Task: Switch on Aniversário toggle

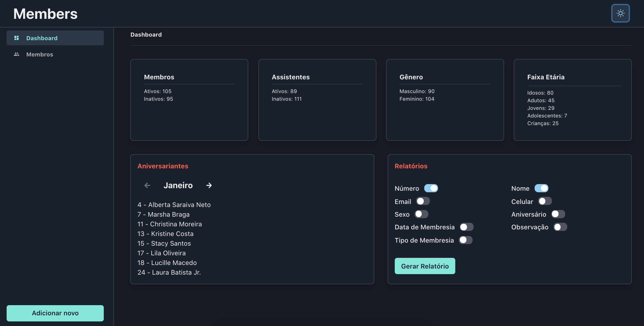Action: pos(558,214)
